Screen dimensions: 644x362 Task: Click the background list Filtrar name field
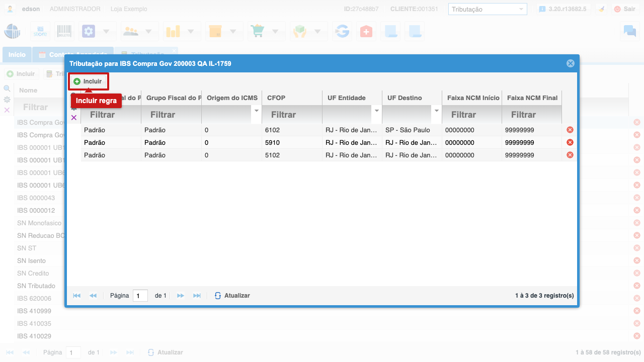[x=39, y=107]
